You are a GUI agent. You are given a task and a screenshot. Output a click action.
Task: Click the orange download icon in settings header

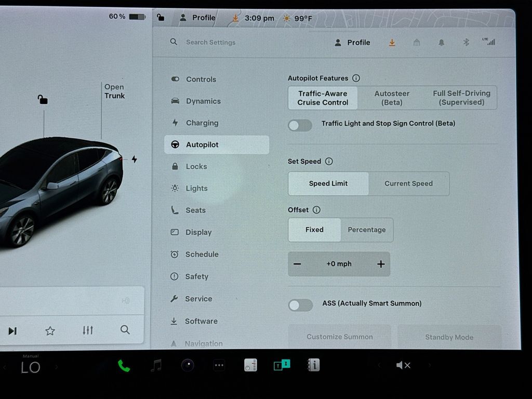pyautogui.click(x=392, y=43)
